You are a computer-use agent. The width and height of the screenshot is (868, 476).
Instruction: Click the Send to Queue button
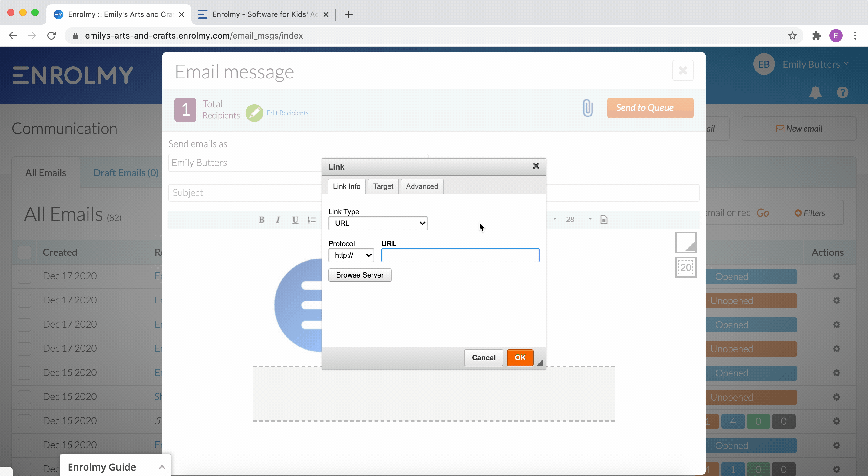tap(650, 108)
